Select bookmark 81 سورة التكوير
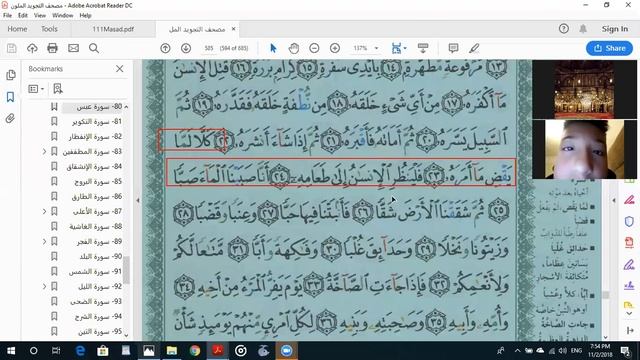Screen dimensions: 640x360 pyautogui.click(x=97, y=122)
